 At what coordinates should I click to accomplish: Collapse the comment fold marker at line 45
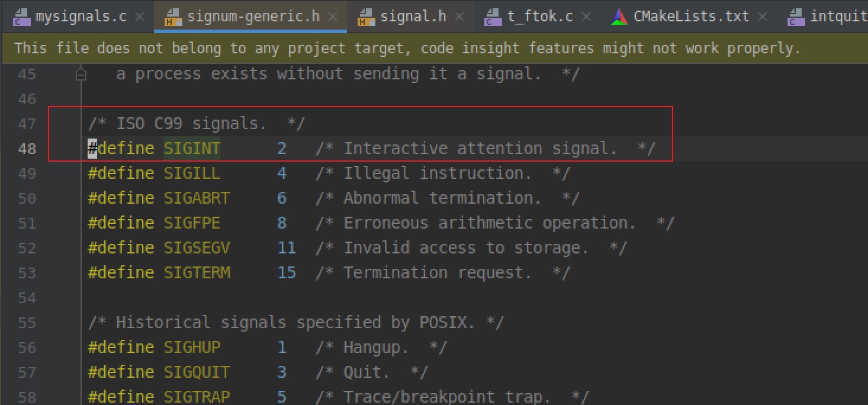[x=82, y=75]
